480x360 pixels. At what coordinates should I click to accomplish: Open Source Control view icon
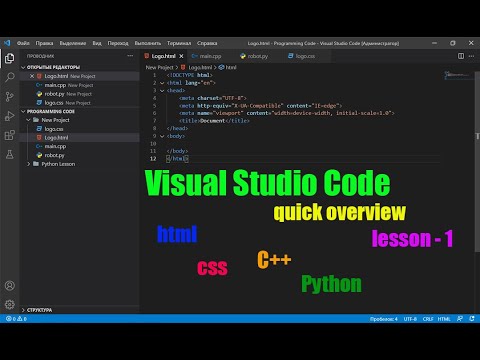[10, 97]
